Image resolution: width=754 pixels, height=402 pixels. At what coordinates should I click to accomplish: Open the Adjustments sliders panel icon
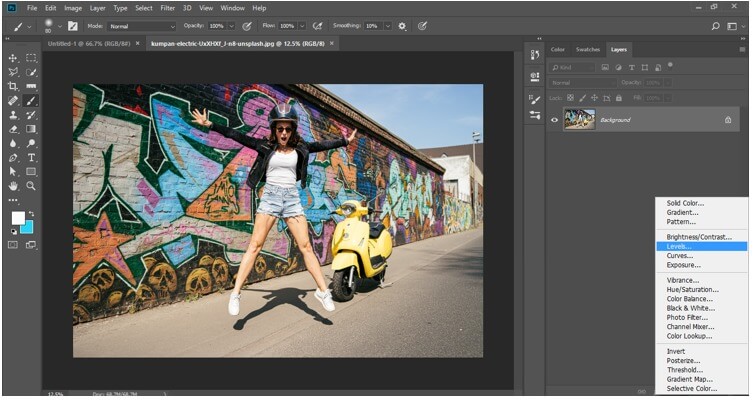pos(535,115)
